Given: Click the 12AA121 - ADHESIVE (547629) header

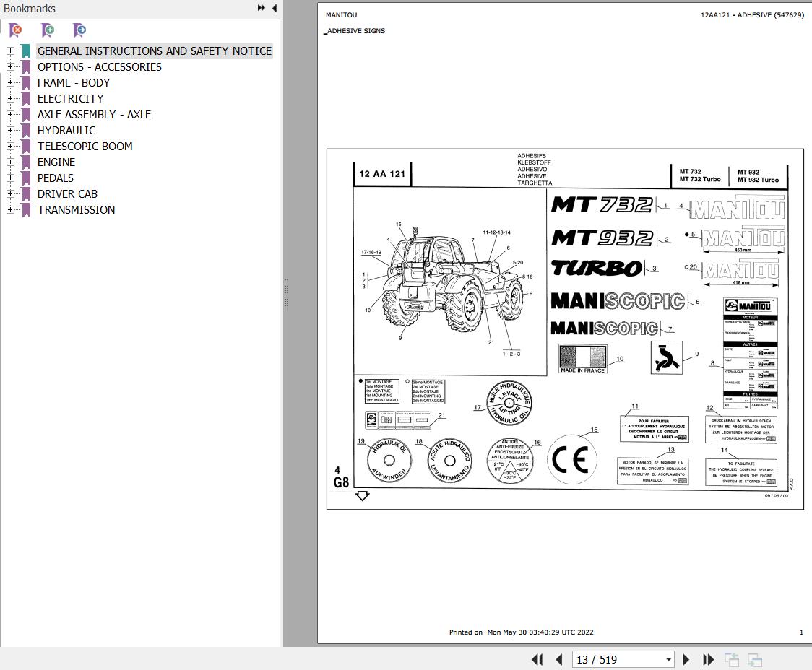Looking at the screenshot, I should pyautogui.click(x=752, y=15).
